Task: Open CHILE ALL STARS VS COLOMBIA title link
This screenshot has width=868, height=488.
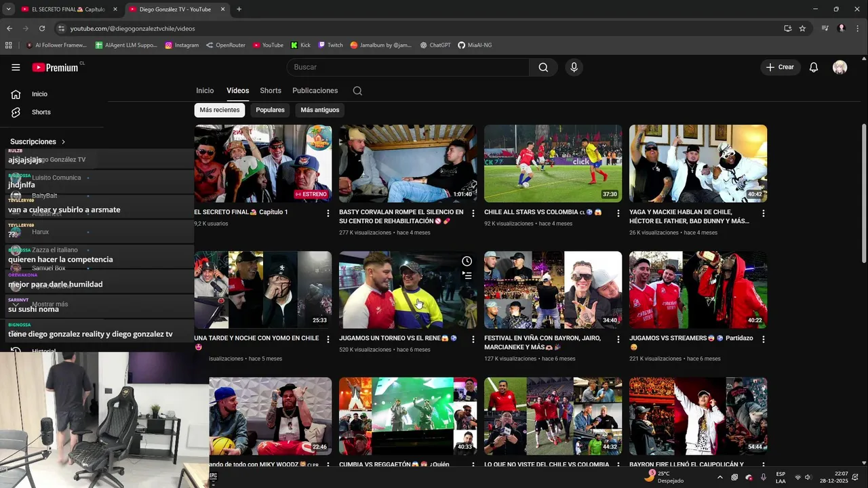Action: coord(543,212)
